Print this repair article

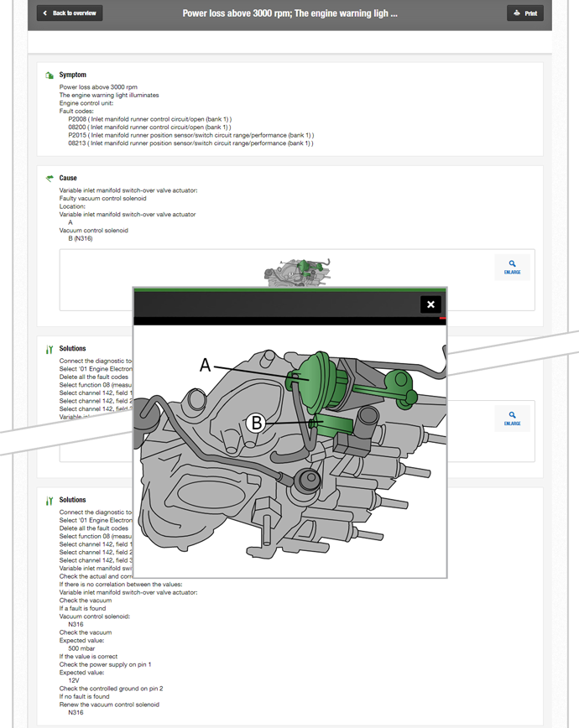(x=525, y=13)
